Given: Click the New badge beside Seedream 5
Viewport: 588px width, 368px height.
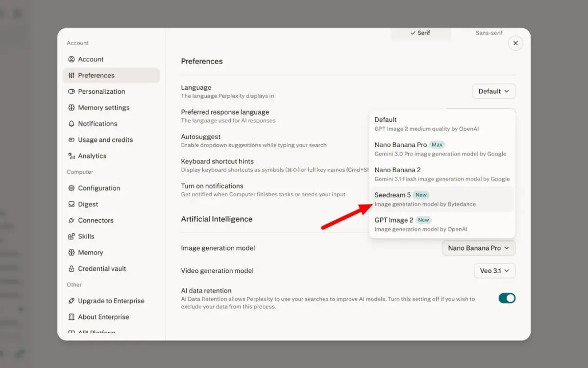Looking at the screenshot, I should coord(421,195).
